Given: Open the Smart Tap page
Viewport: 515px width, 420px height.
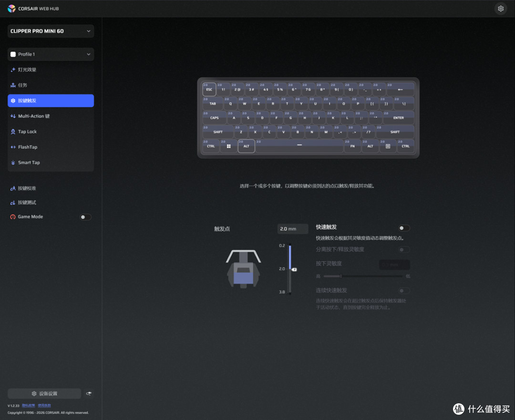Looking at the screenshot, I should pyautogui.click(x=51, y=163).
